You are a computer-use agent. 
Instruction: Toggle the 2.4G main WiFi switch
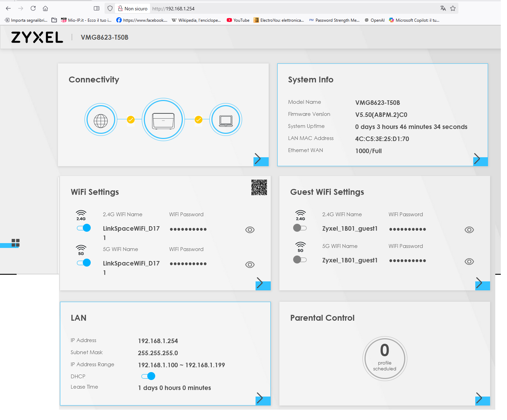tap(84, 228)
